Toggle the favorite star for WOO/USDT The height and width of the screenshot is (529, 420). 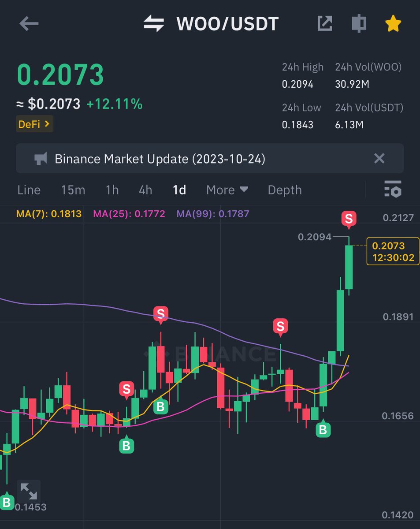pyautogui.click(x=393, y=23)
